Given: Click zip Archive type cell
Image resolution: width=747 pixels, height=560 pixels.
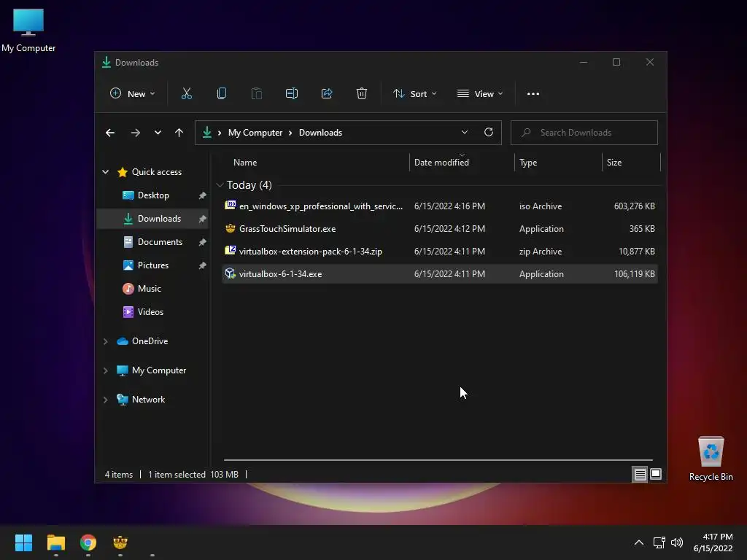Looking at the screenshot, I should pos(541,252).
